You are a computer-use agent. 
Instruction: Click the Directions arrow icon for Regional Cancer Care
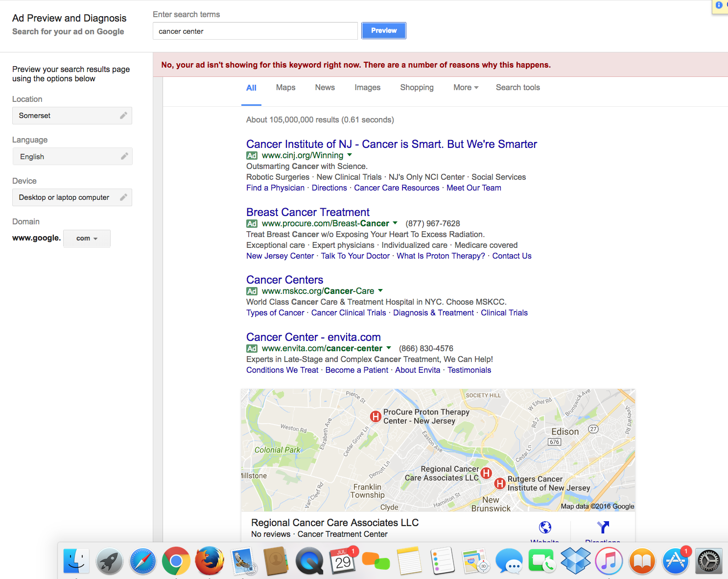pyautogui.click(x=603, y=527)
